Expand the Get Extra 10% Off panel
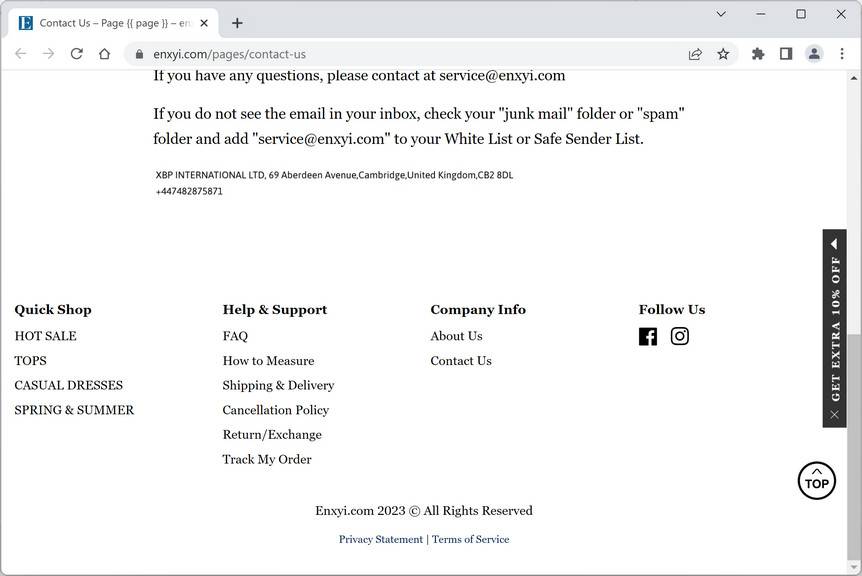This screenshot has width=862, height=576. [x=834, y=243]
